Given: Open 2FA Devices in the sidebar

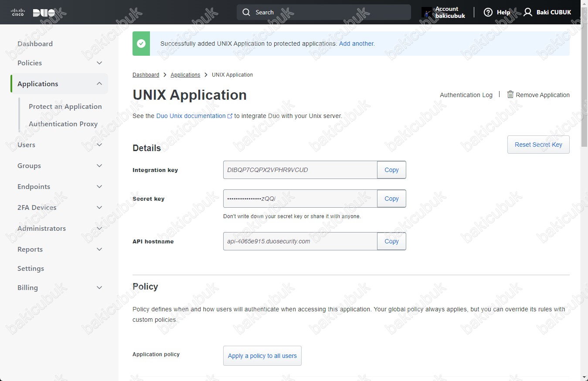Looking at the screenshot, I should (x=37, y=207).
